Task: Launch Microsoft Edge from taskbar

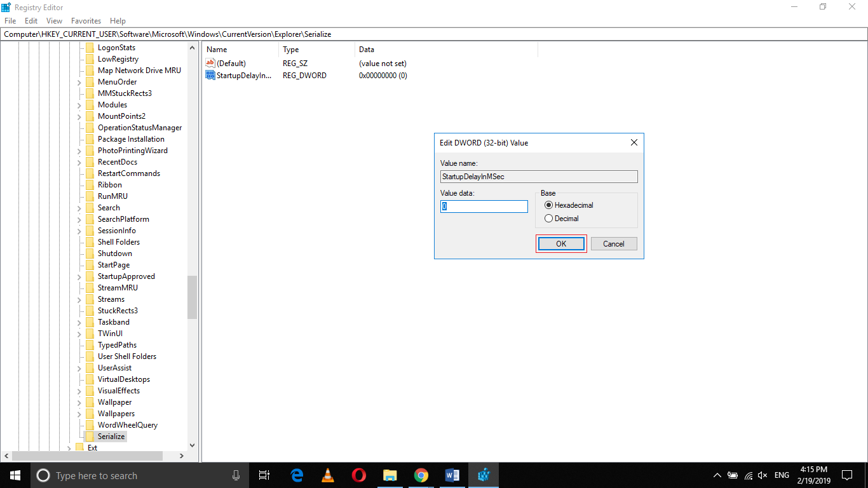Action: point(297,475)
